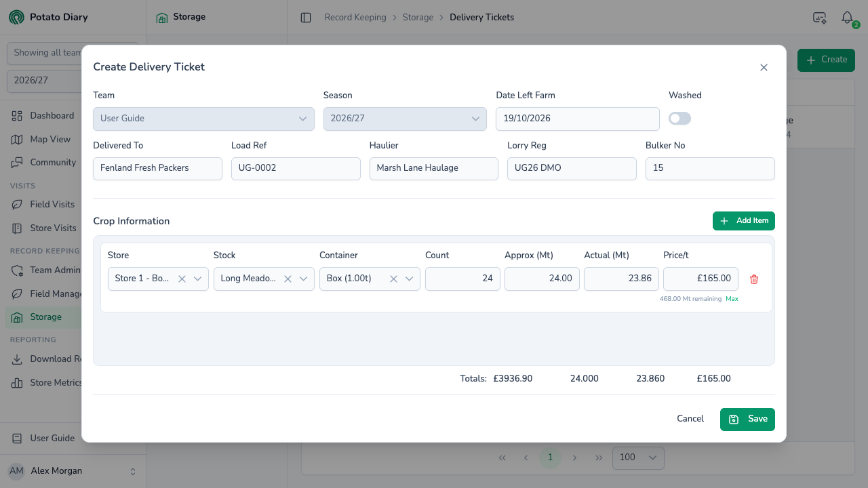The width and height of the screenshot is (868, 488).
Task: Click the Storage header icon in the sidebar panel
Action: click(162, 18)
